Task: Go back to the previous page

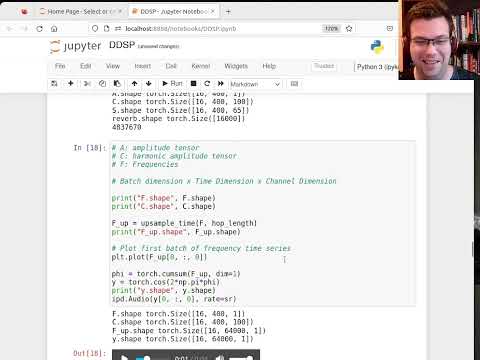Action: (9, 29)
